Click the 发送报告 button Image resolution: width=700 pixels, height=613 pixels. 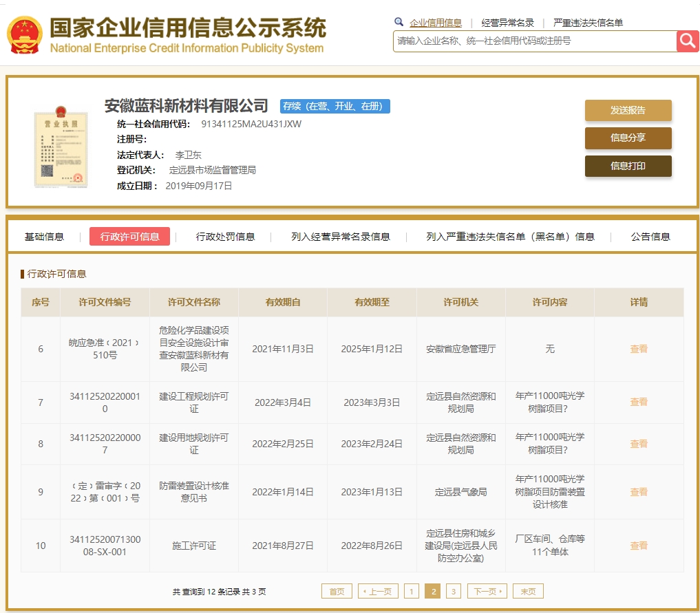628,110
